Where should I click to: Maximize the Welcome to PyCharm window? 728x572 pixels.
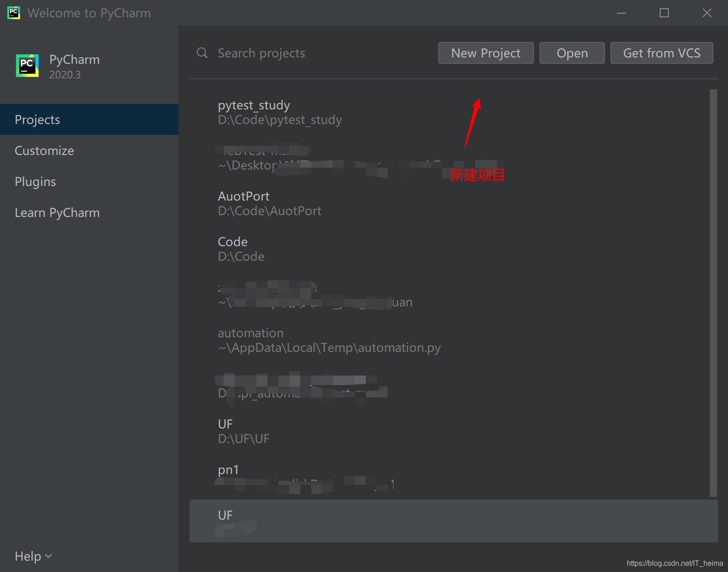664,13
